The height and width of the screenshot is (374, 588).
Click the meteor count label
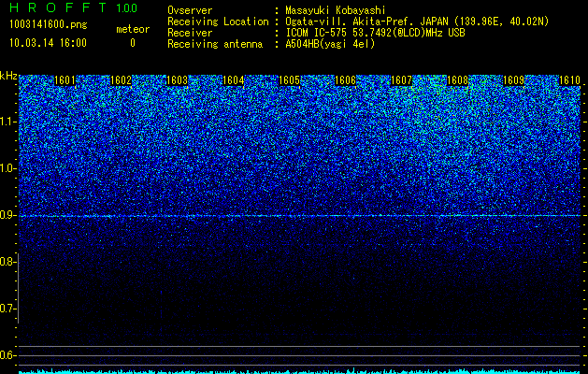tap(133, 29)
